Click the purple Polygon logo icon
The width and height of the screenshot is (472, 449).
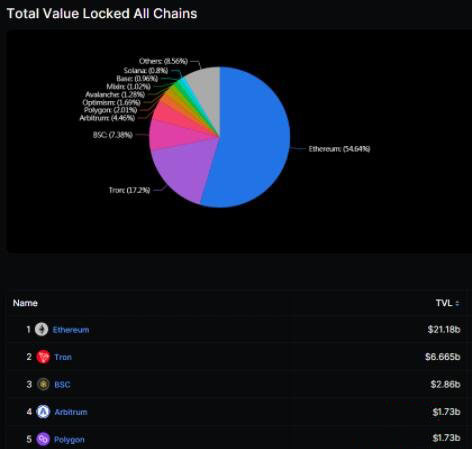(43, 439)
